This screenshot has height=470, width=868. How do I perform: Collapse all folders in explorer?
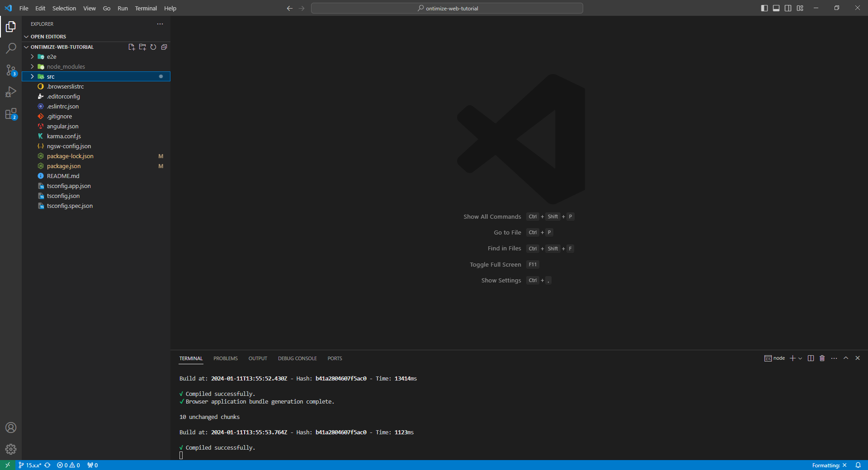pos(164,47)
